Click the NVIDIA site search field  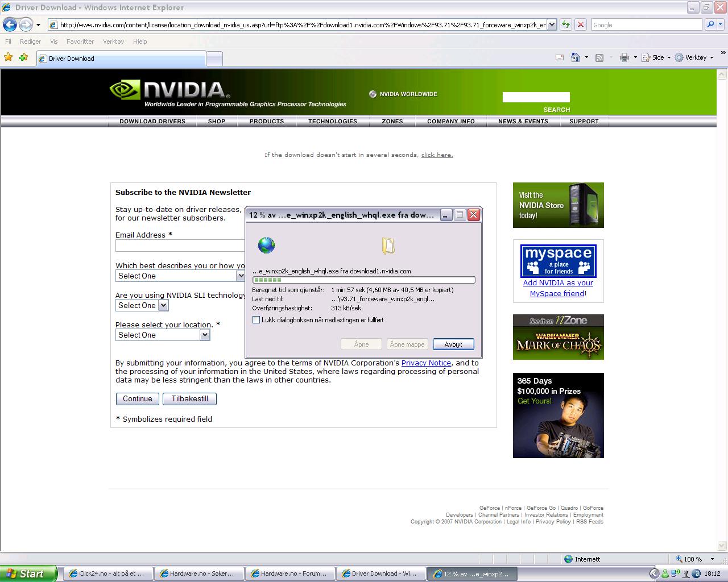tap(536, 97)
